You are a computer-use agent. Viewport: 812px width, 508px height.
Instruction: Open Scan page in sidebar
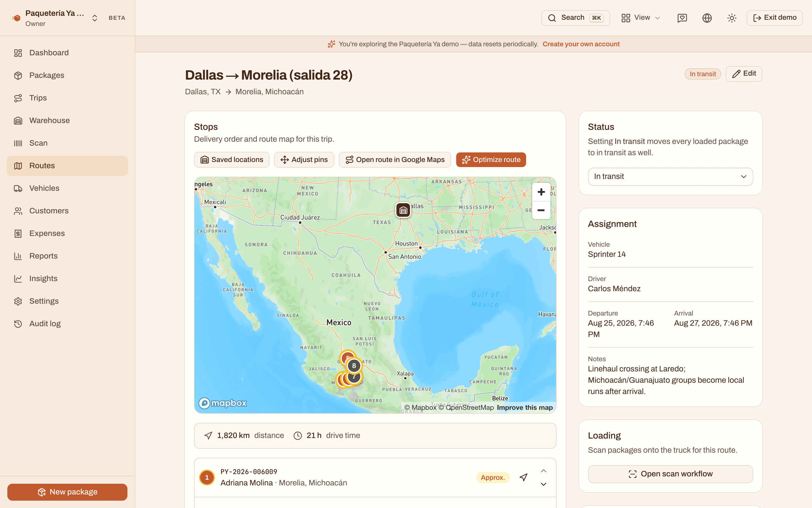coord(67,143)
